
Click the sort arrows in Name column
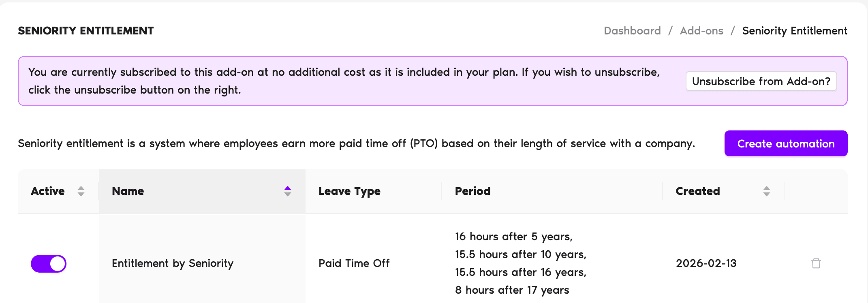point(288,191)
